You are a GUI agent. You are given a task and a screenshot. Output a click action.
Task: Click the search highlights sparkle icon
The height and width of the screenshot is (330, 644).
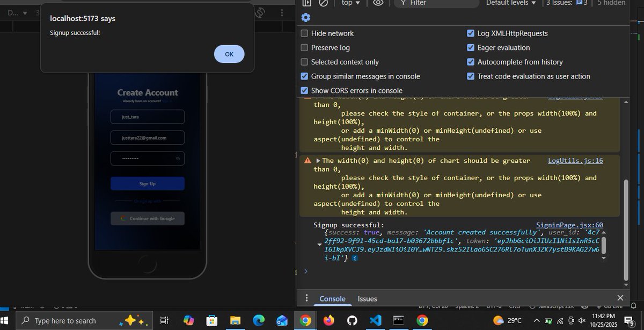tap(134, 320)
